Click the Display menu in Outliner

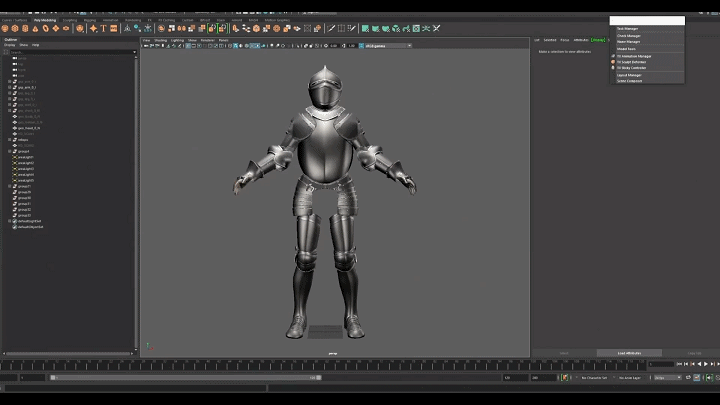pos(9,45)
